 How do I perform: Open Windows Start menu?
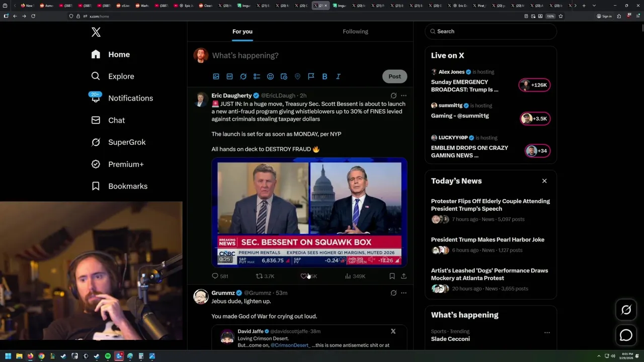point(8,356)
